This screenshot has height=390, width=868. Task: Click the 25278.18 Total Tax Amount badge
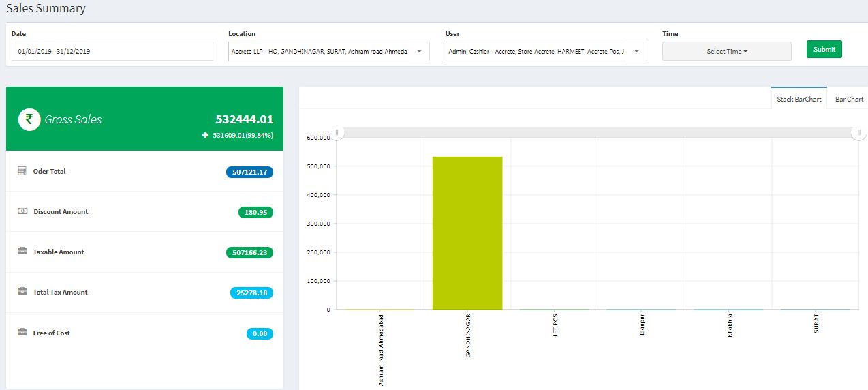point(251,293)
